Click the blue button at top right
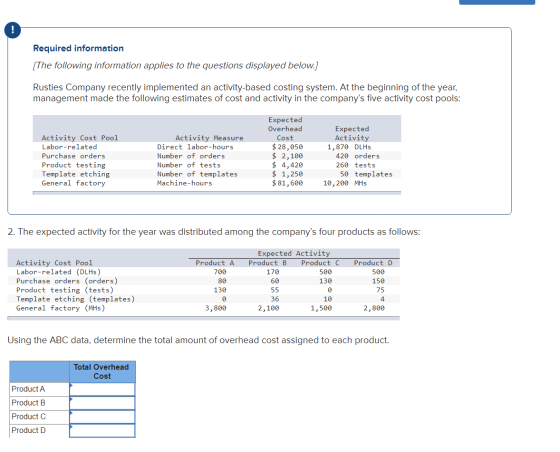560x452 pixels. tap(497, 2)
